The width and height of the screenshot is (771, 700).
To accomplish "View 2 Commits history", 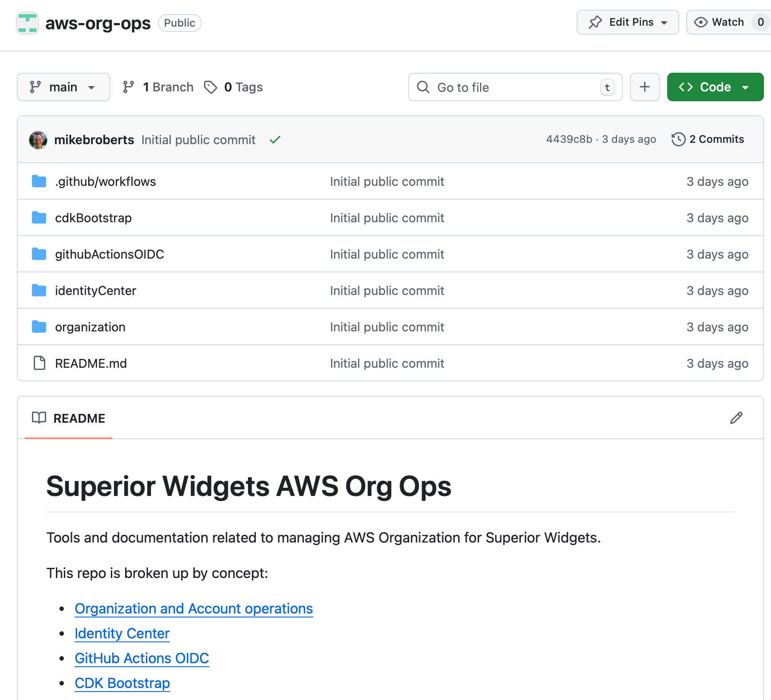I will click(x=708, y=139).
